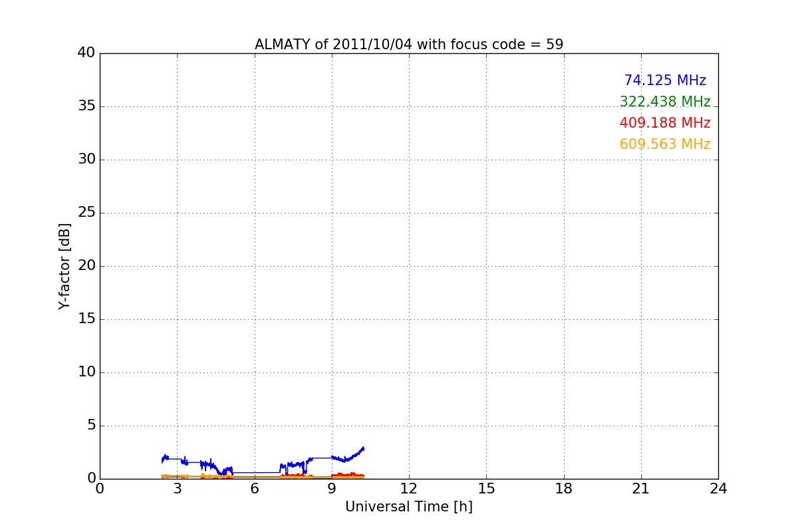Click y-axis tick label 30

[x=86, y=160]
